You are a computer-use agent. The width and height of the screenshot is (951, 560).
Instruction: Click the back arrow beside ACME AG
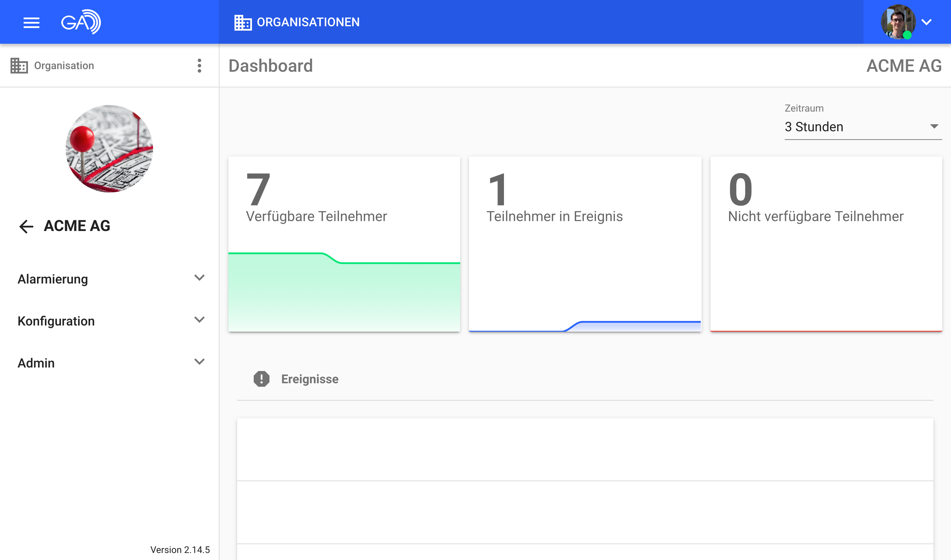(x=26, y=226)
